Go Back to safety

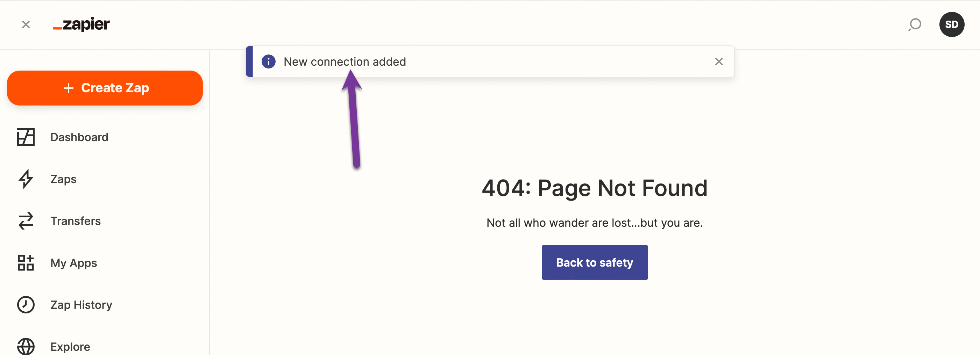click(595, 263)
